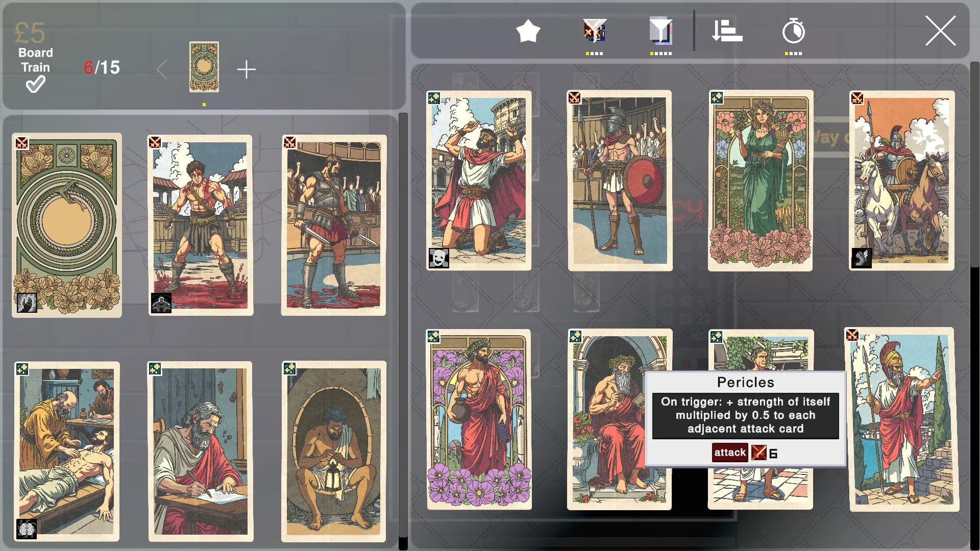Close the card collection with the X
Viewport: 980px width, 551px height.
(940, 31)
